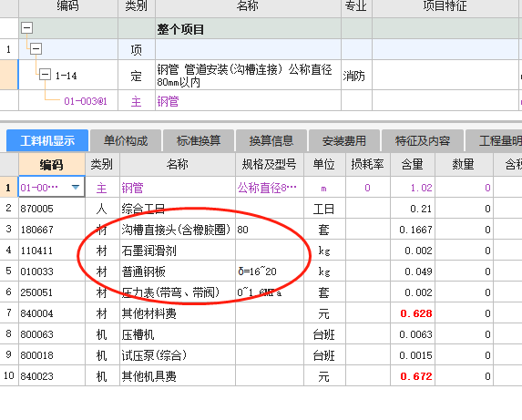This screenshot has height=420, width=522.
Task: Open the 工程量明 tab at right edge
Action: [494, 141]
